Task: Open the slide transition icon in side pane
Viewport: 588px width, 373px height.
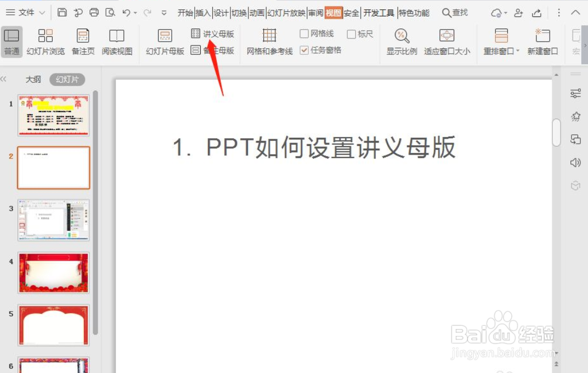Action: coord(575,139)
